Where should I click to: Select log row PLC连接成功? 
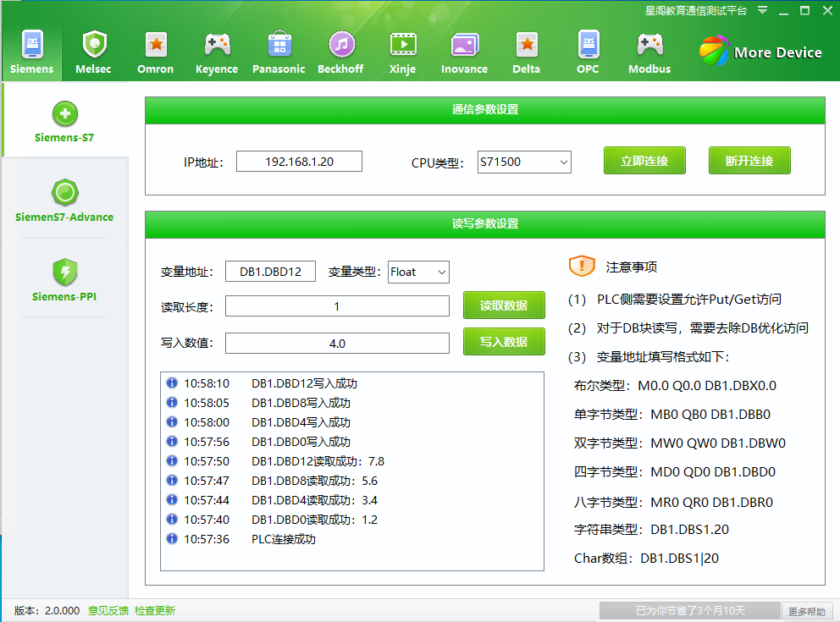[352, 539]
